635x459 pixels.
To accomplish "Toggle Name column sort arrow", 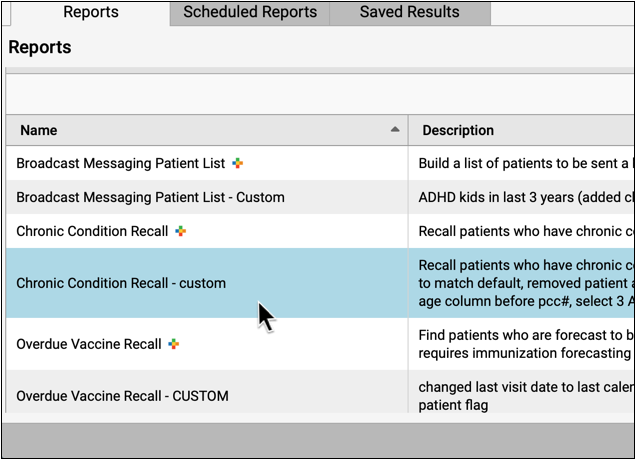I will coord(395,129).
